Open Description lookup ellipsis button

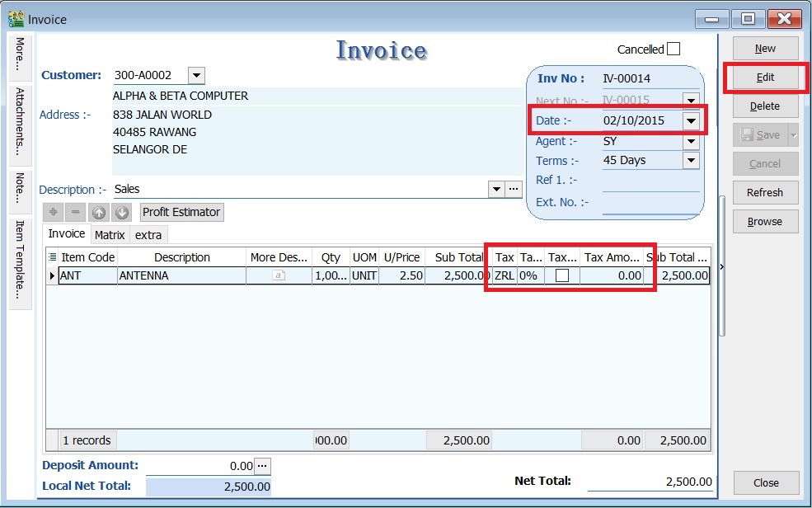[x=514, y=190]
